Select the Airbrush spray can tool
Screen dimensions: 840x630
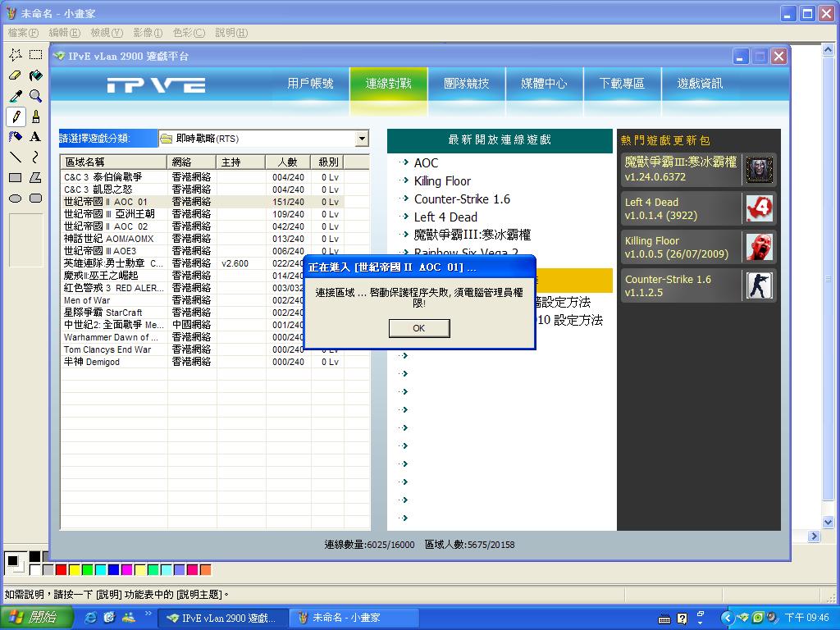[x=15, y=137]
